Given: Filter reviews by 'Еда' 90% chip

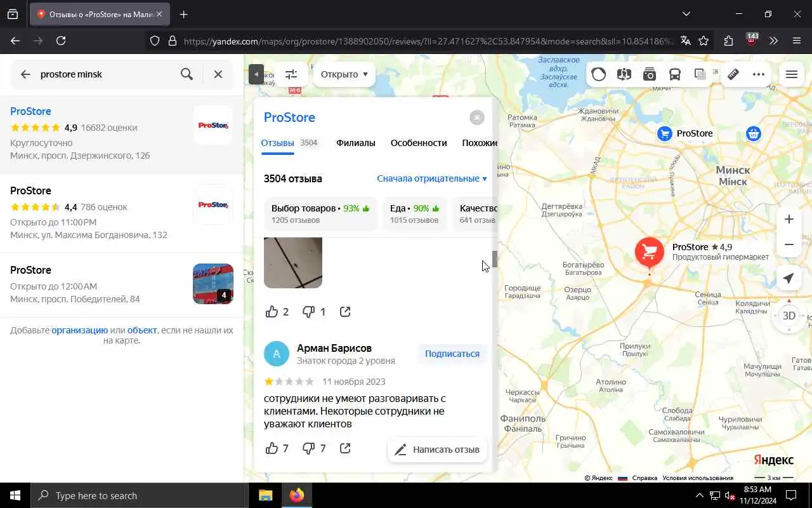Looking at the screenshot, I should (414, 213).
